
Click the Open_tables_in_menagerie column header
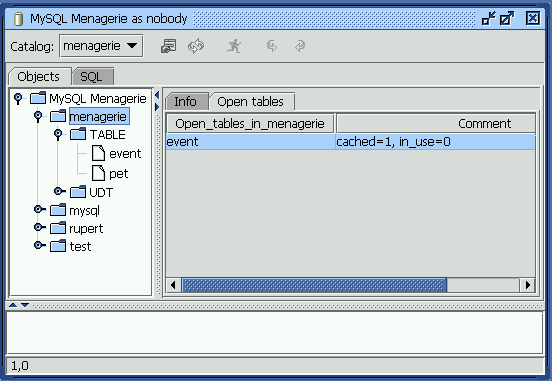(250, 123)
